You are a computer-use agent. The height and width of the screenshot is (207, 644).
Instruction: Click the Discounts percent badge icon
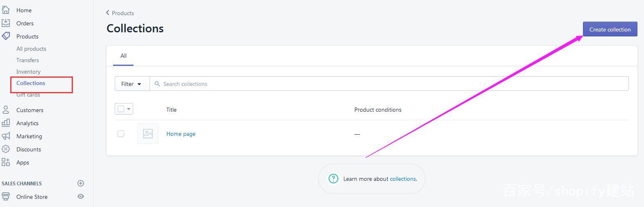click(6, 149)
